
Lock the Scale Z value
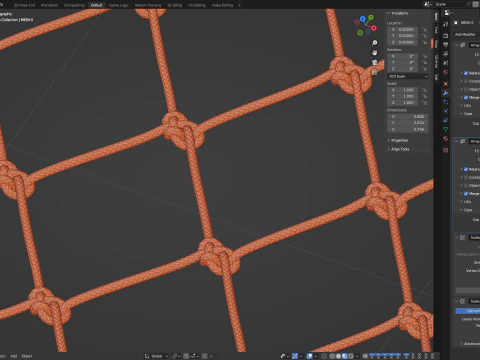pos(424,103)
